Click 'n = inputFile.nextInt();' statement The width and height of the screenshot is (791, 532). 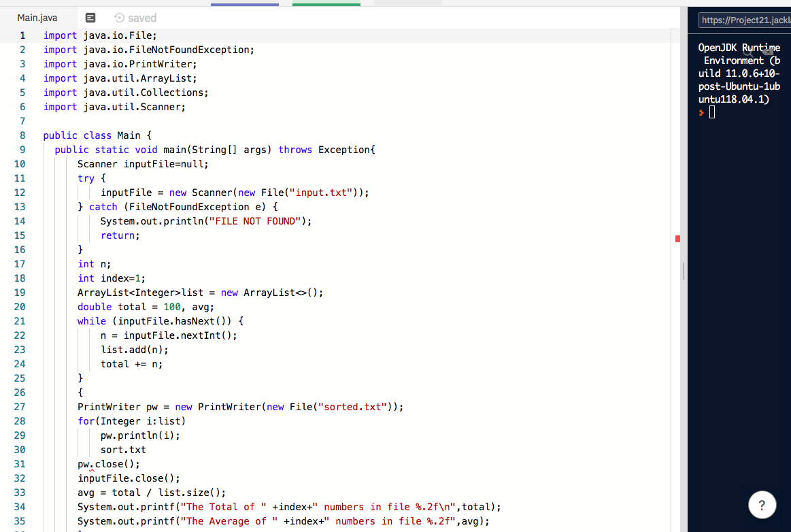pos(169,335)
